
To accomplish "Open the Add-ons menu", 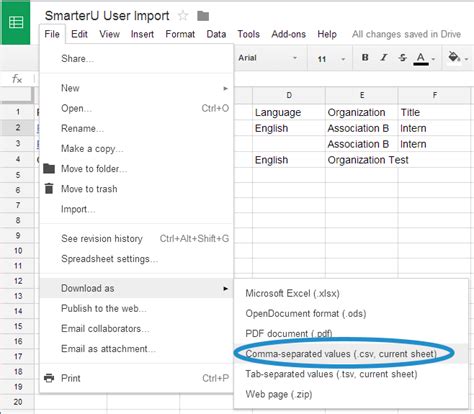I will [288, 34].
